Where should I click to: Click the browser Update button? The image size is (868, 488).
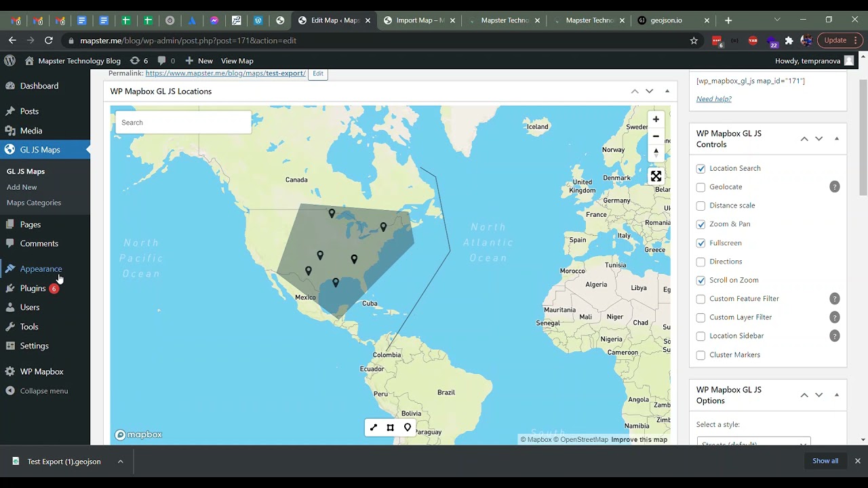[840, 41]
